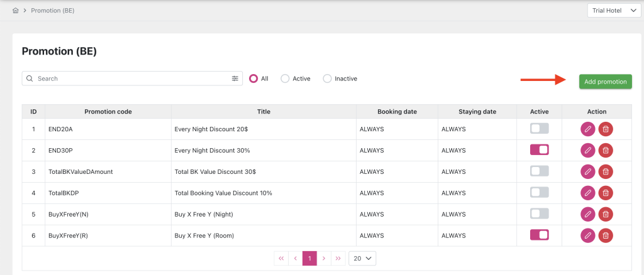Expand the page size 20 dropdown

(362, 258)
